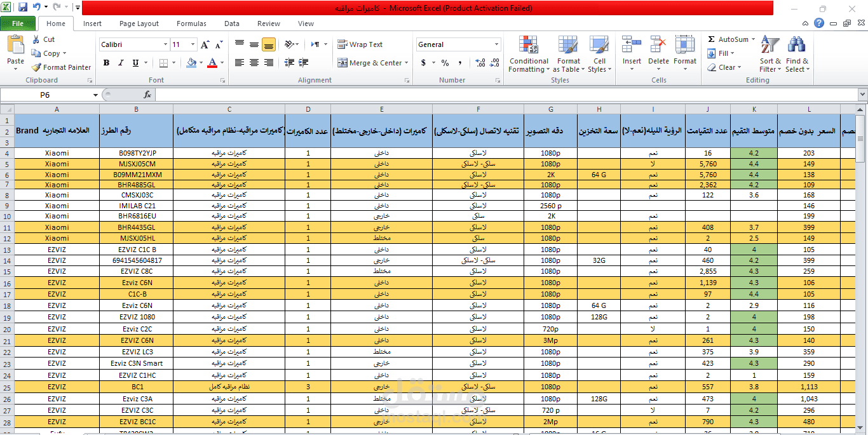This screenshot has height=435, width=868.
Task: Open Clipboard group dialog launcher
Action: (x=90, y=81)
